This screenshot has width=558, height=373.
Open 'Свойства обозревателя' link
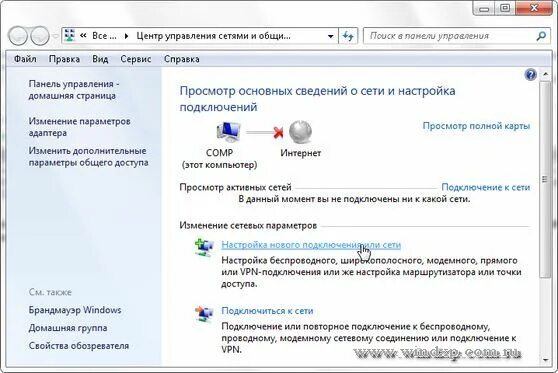click(x=79, y=346)
